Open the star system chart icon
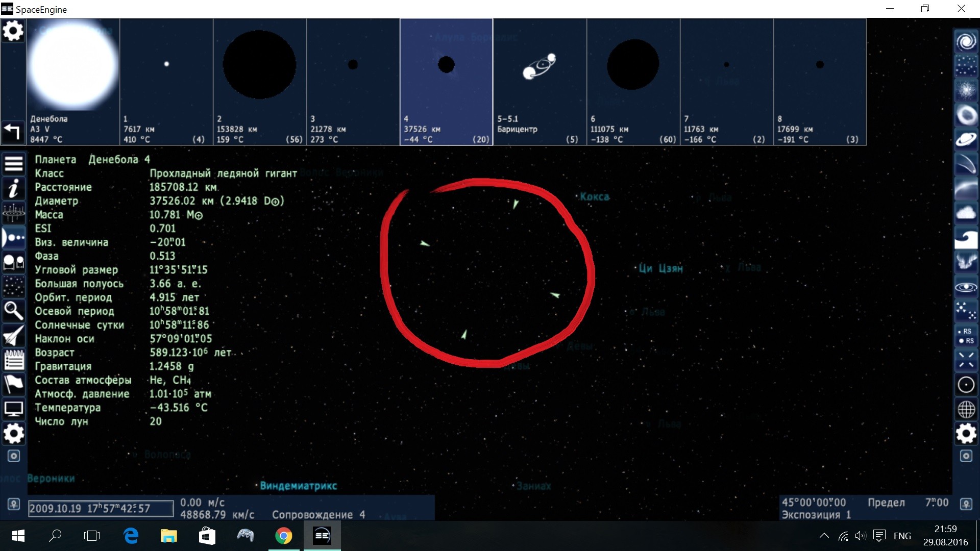Image resolution: width=980 pixels, height=551 pixels. point(14,213)
